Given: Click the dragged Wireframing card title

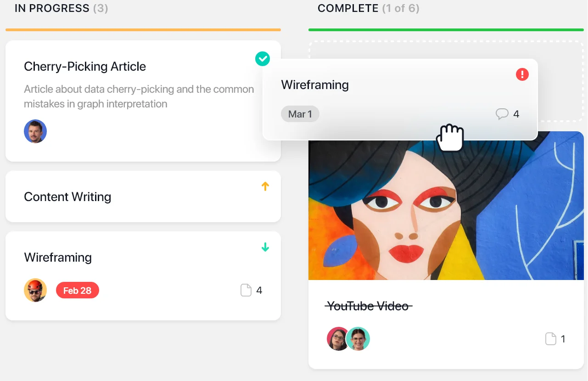Looking at the screenshot, I should click(315, 85).
